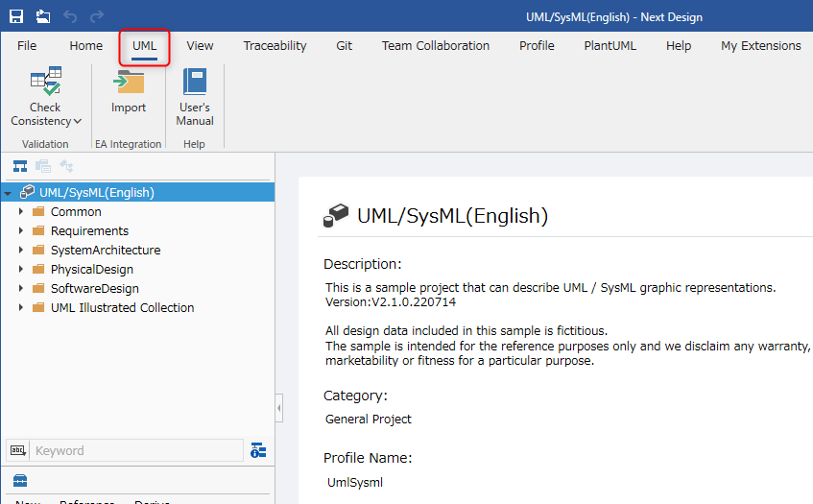The image size is (813, 504).
Task: Click the project cube icon beside the heading
Action: tap(336, 215)
